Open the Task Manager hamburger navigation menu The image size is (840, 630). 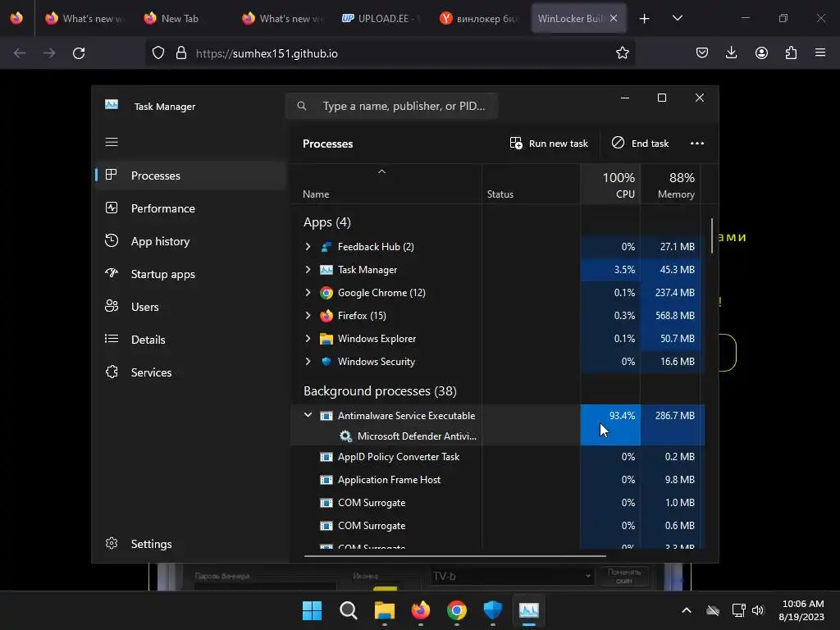pos(112,142)
